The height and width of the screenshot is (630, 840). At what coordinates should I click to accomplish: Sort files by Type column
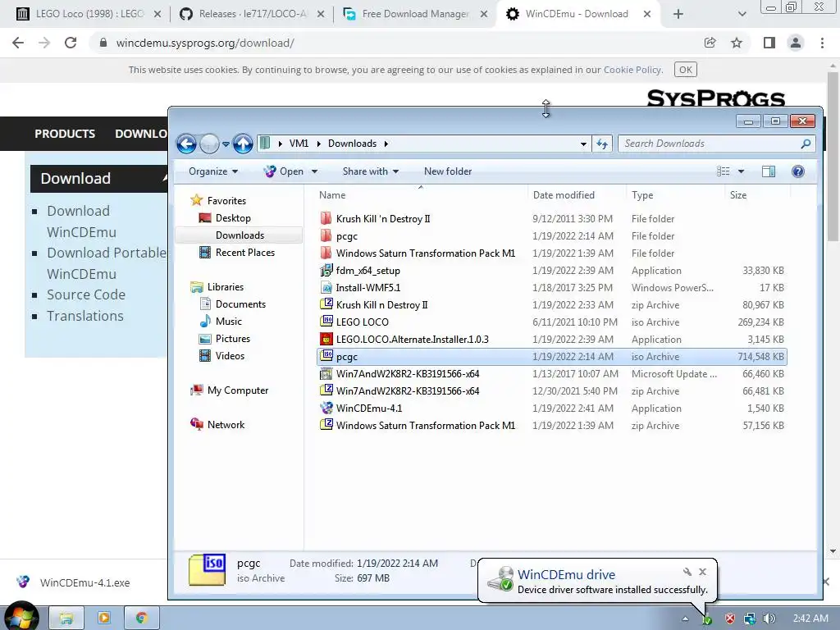675,195
